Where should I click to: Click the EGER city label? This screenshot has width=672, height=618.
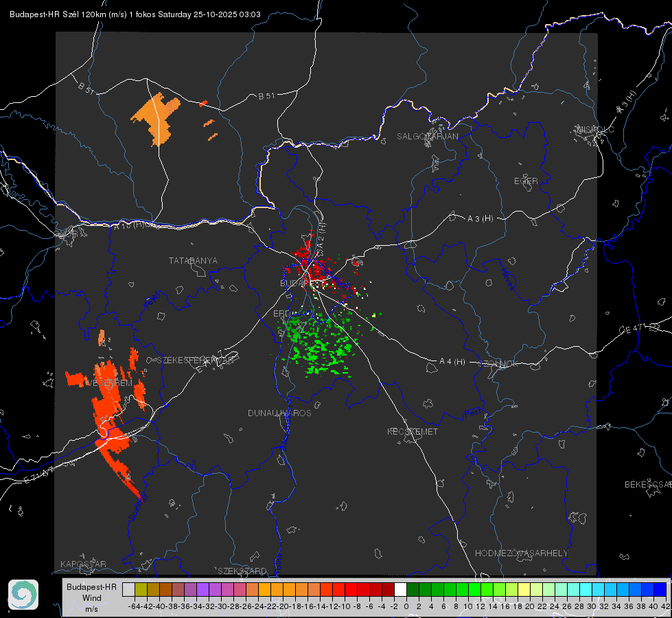pos(526,181)
